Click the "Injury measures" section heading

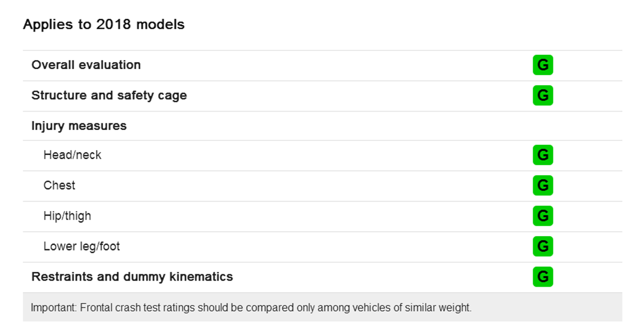[x=79, y=126]
